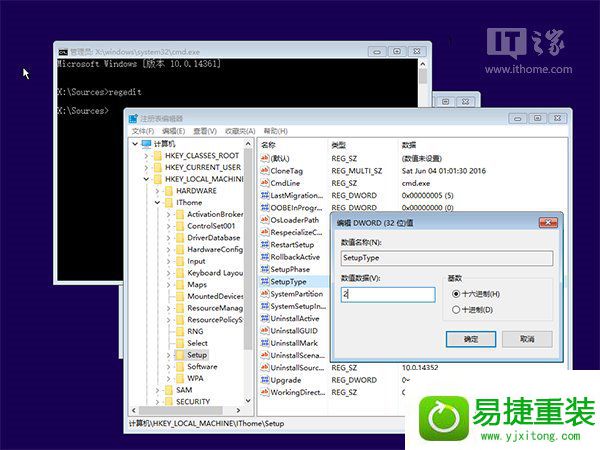Select the ResourceManager key
Image resolution: width=600 pixels, height=450 pixels.
pyautogui.click(x=215, y=308)
